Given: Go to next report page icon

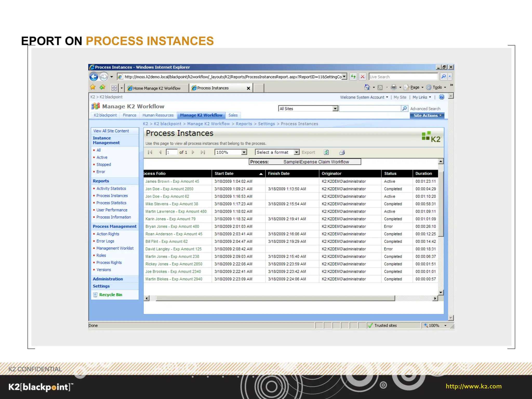Looking at the screenshot, I should tap(193, 152).
